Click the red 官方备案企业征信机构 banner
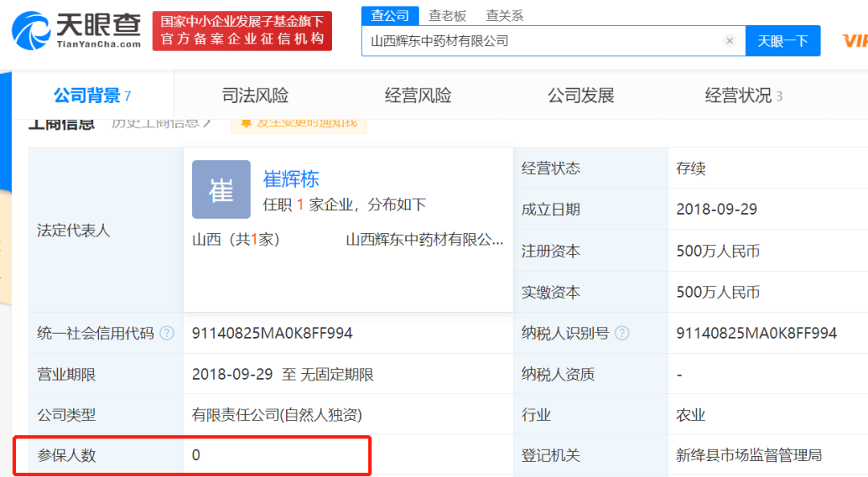The height and width of the screenshot is (477, 868). click(242, 31)
